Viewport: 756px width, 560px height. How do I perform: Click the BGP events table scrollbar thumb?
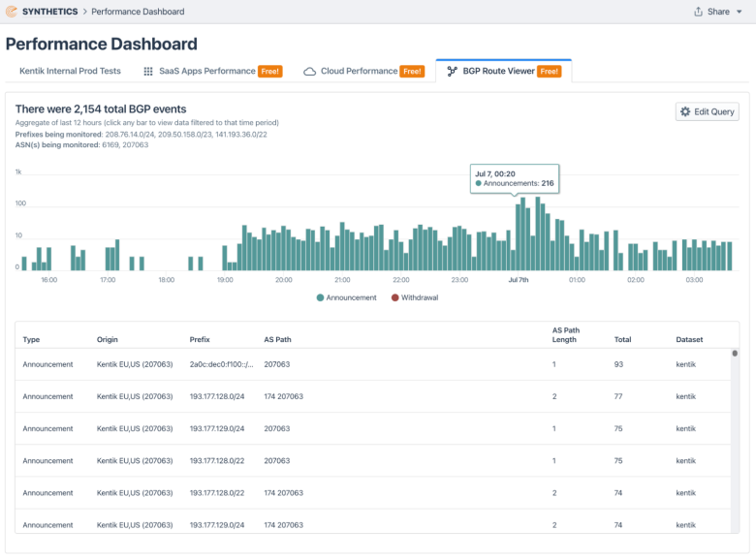(x=735, y=354)
